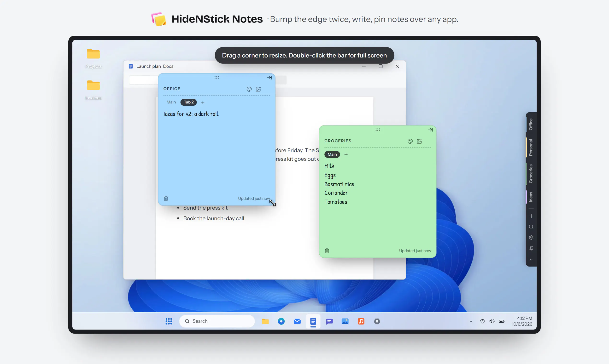Delete the Groceries note via trash icon

click(327, 251)
